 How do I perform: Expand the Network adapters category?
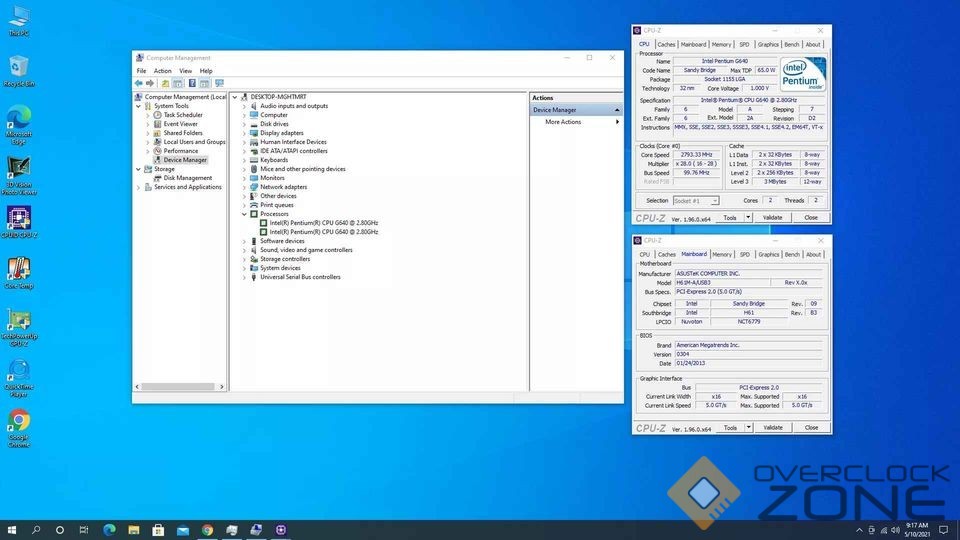[244, 187]
